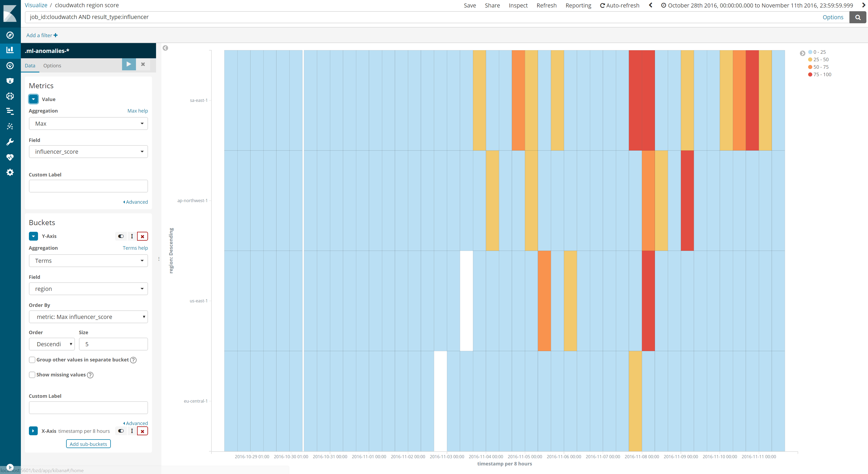This screenshot has height=474, width=868.
Task: Open Dev Tools wrench icon
Action: click(10, 142)
